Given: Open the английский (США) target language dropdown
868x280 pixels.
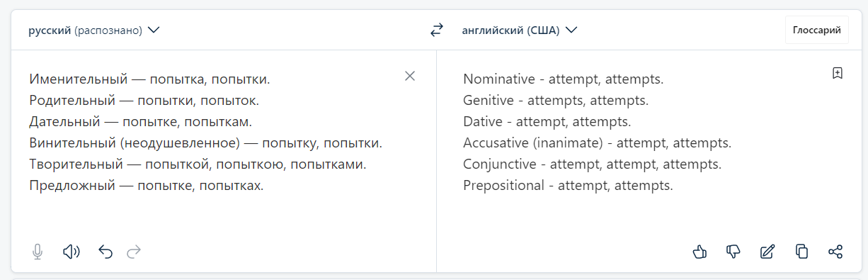Looking at the screenshot, I should (x=520, y=30).
